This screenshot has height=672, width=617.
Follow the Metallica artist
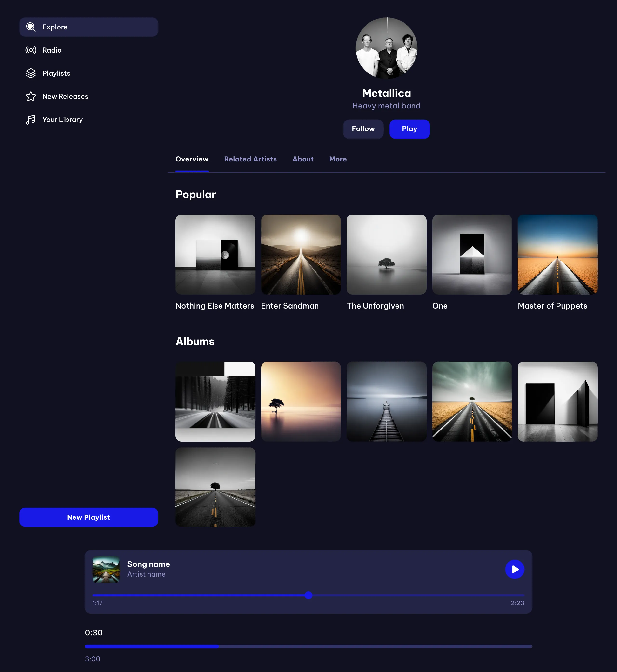(x=363, y=129)
